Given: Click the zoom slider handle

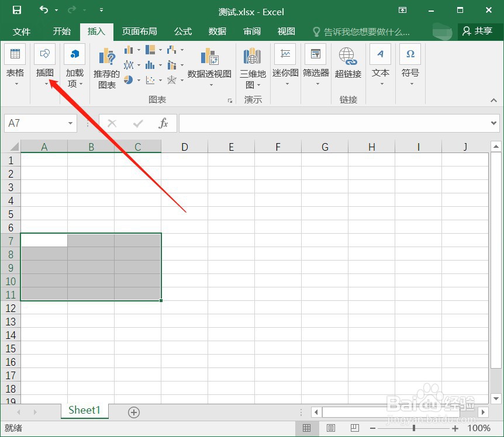Looking at the screenshot, I should 414,428.
